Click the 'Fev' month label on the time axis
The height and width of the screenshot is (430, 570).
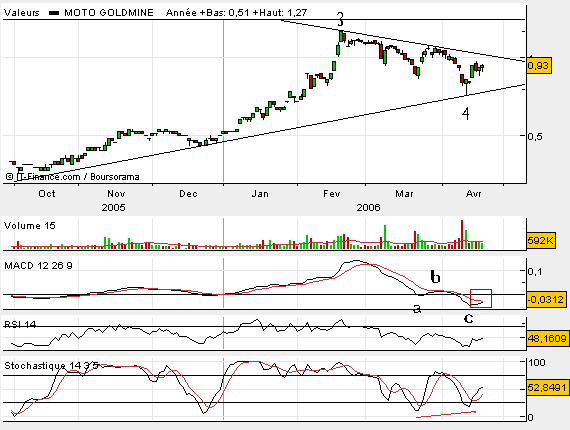(332, 194)
